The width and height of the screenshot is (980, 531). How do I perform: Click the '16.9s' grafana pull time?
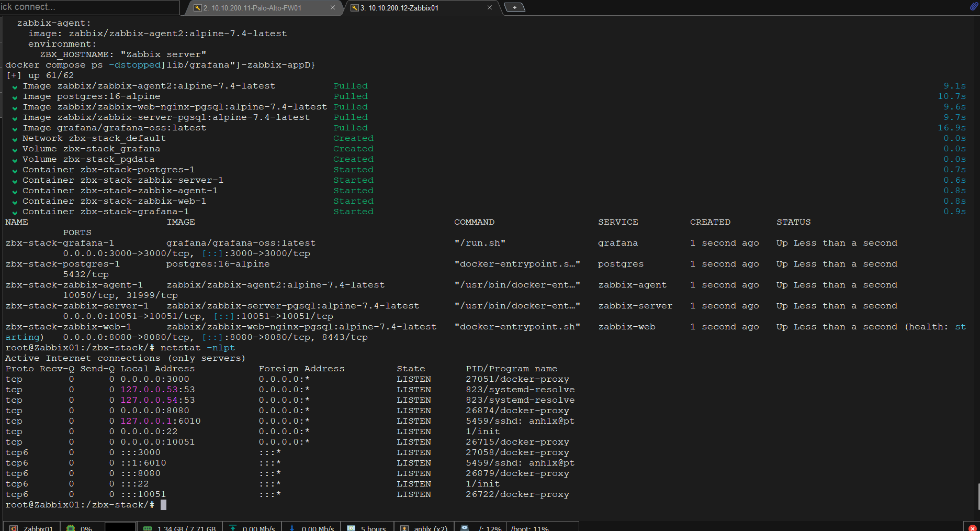[952, 128]
